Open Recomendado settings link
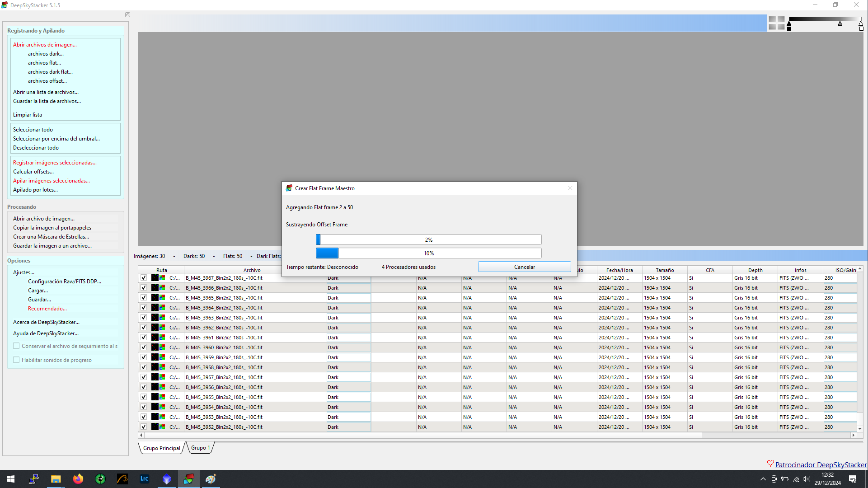 pyautogui.click(x=47, y=309)
